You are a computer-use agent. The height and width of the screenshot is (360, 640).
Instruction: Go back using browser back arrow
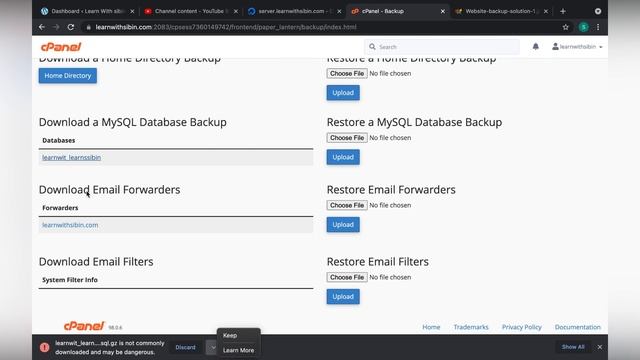42,27
